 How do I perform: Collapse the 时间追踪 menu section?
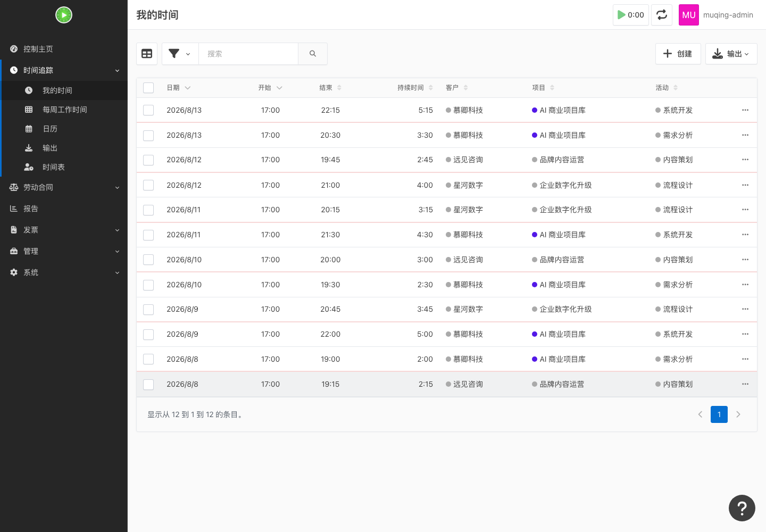pyautogui.click(x=64, y=70)
